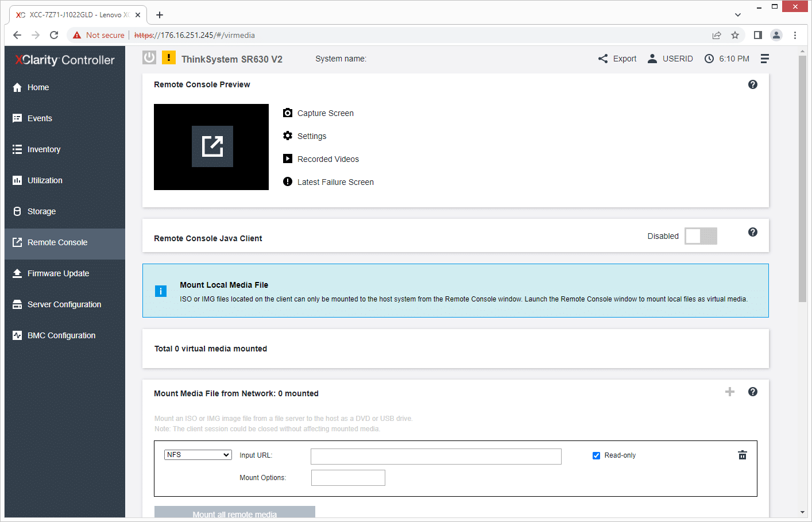812x522 pixels.
Task: Open Capture Screen link
Action: coord(326,113)
